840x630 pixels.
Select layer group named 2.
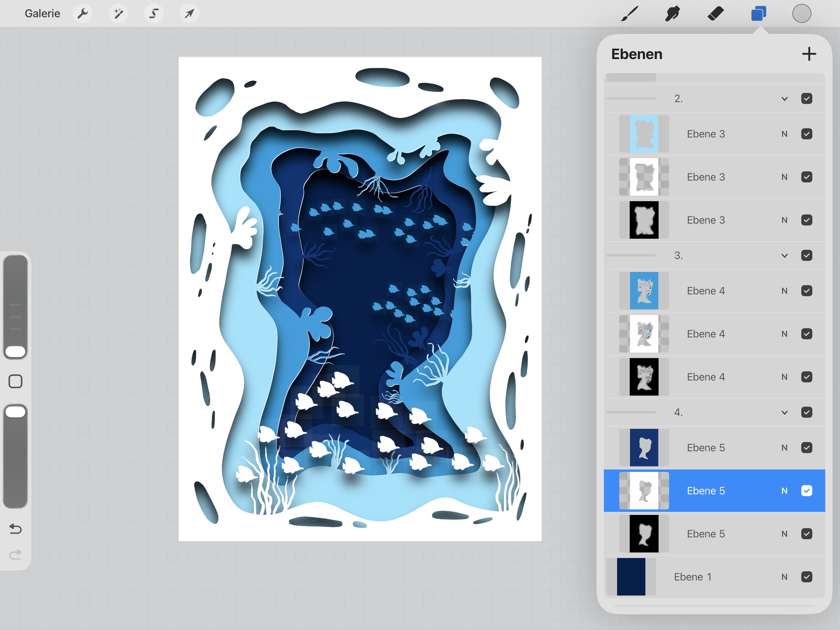coord(714,99)
